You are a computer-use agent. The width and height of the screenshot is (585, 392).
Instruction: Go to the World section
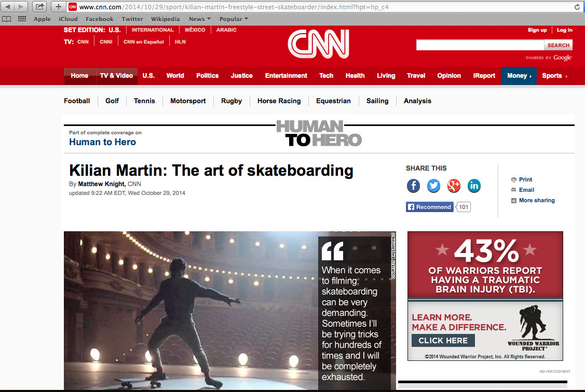click(175, 76)
